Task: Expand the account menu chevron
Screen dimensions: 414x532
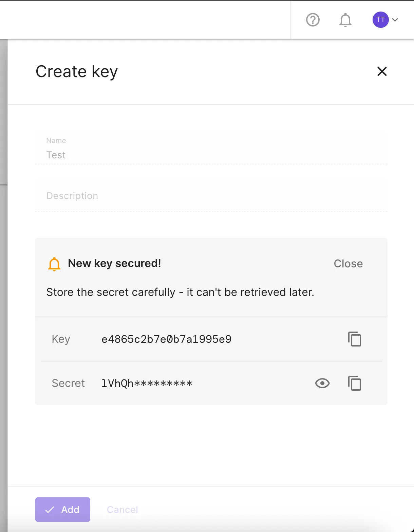Action: pos(395,20)
